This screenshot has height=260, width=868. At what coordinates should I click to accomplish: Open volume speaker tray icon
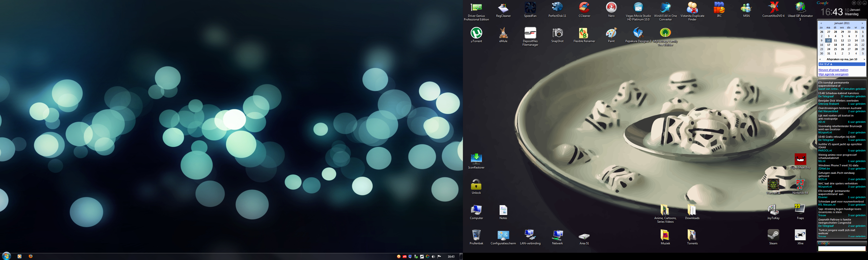[433, 257]
